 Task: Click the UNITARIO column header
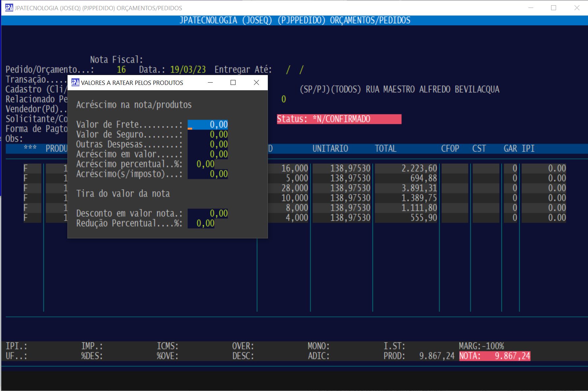[330, 149]
